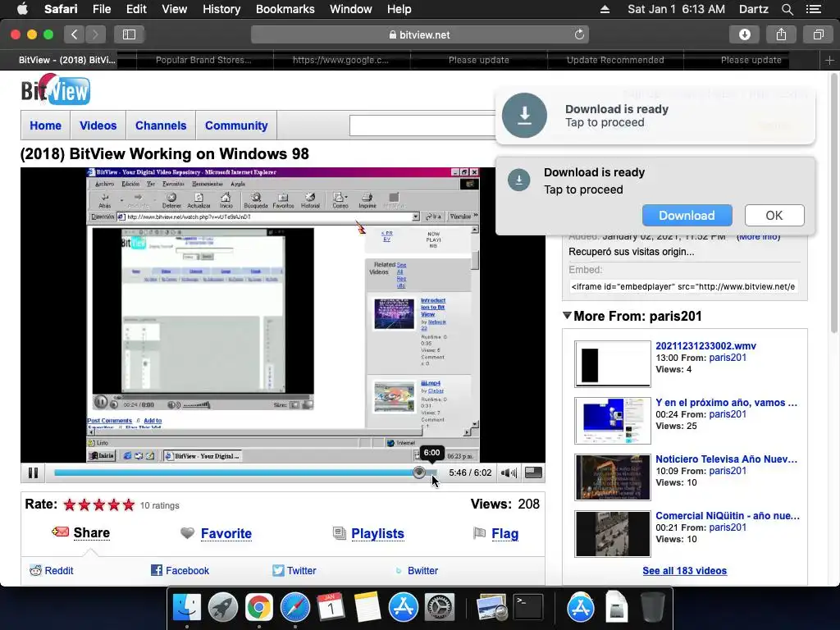The height and width of the screenshot is (630, 840).
Task: Open Notes from the dock
Action: [367, 608]
